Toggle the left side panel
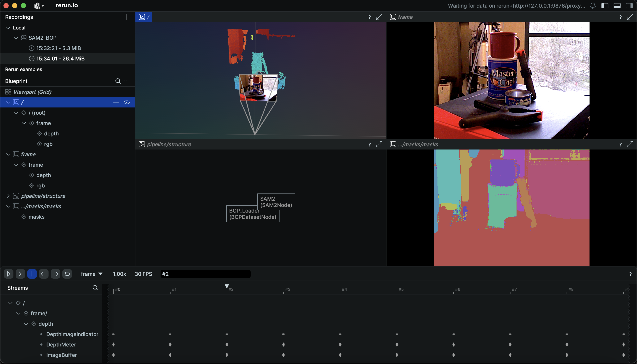Viewport: 637px width, 364px height. pos(605,5)
